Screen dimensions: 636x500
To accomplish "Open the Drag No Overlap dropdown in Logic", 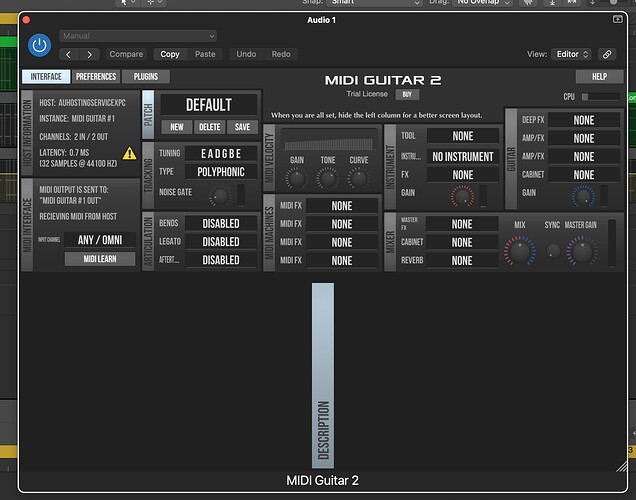I will pyautogui.click(x=483, y=2).
